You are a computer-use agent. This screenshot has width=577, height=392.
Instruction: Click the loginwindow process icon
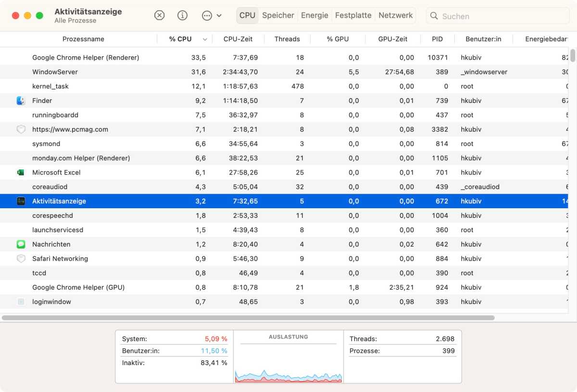[x=21, y=302]
